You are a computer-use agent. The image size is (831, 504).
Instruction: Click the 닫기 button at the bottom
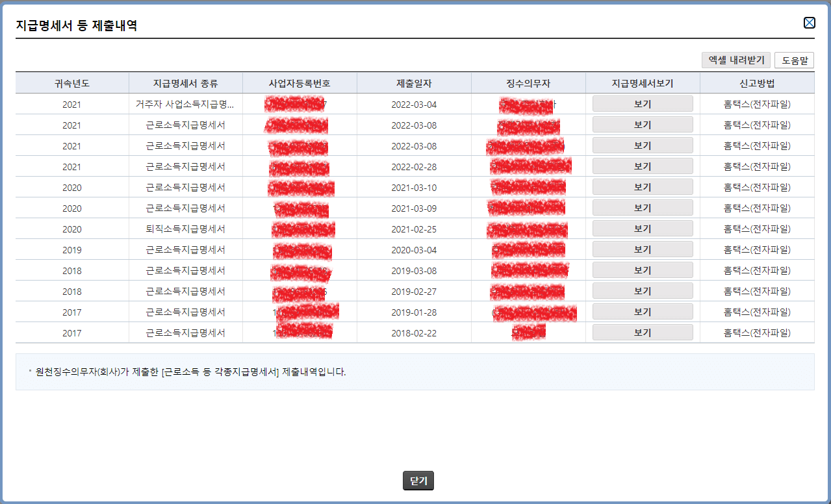(418, 481)
